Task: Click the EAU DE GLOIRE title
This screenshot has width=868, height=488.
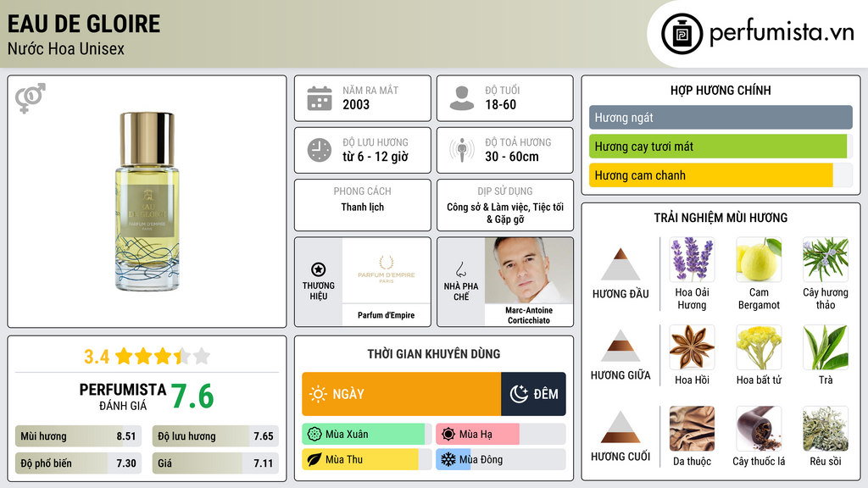Action: point(84,24)
